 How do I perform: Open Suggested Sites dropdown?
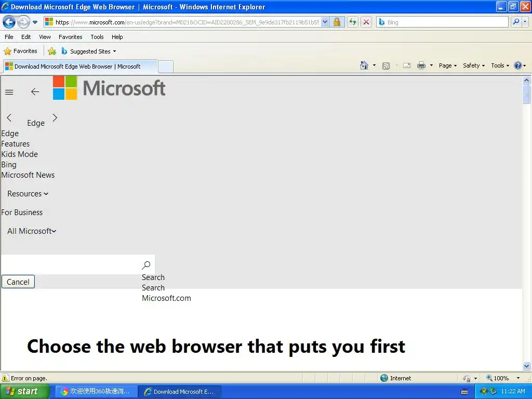click(89, 51)
